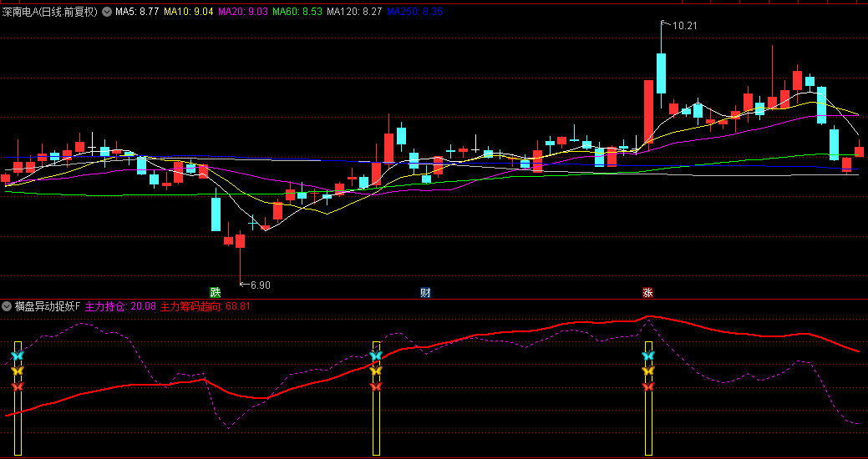
Task: Select the cyan candle peaking at 10.21
Action: pyautogui.click(x=661, y=73)
